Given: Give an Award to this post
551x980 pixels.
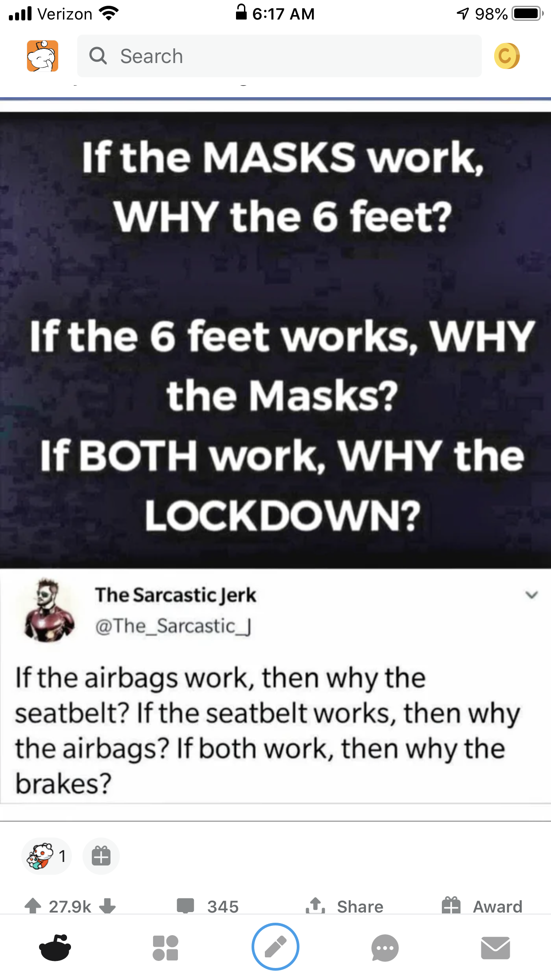Looking at the screenshot, I should (482, 906).
